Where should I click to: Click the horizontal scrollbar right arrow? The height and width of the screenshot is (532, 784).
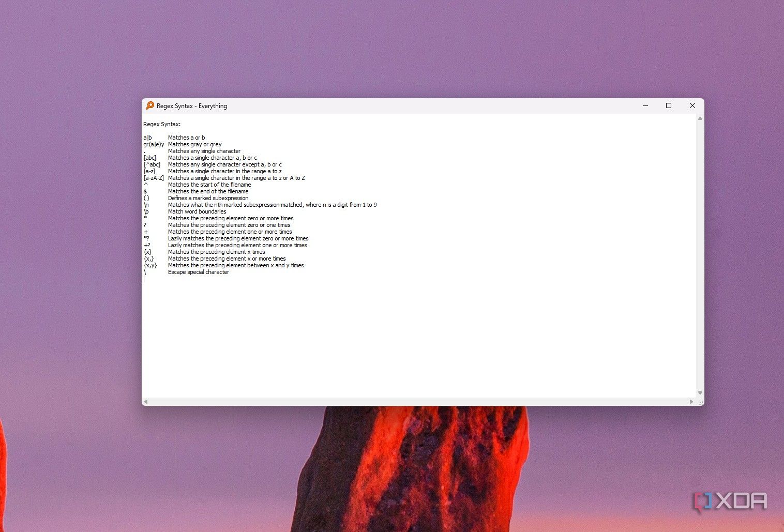(691, 402)
